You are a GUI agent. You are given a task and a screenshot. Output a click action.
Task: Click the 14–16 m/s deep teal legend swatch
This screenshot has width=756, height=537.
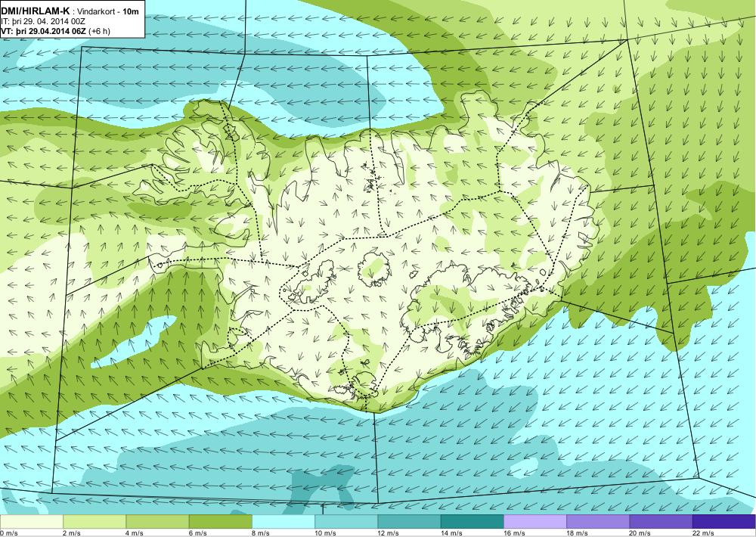pyautogui.click(x=472, y=522)
